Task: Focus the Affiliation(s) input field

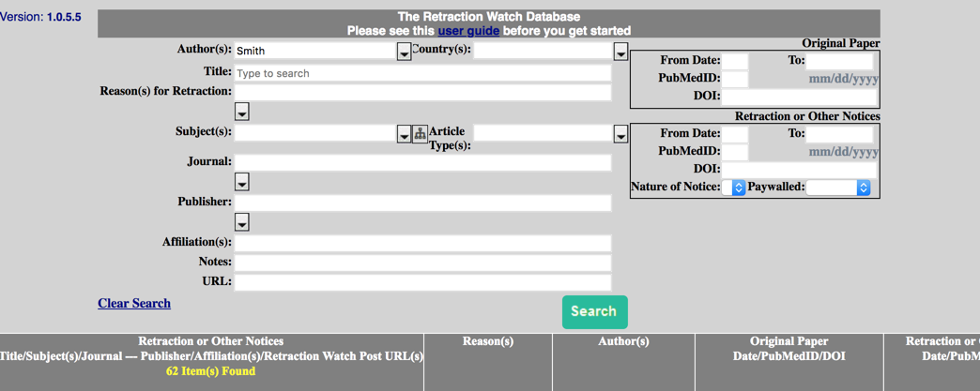Action: click(422, 243)
